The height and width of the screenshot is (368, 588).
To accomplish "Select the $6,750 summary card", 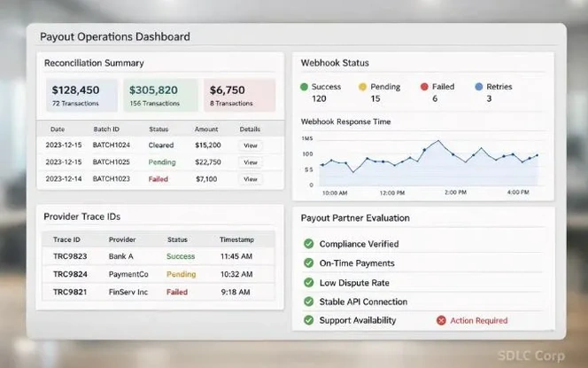I will point(240,95).
